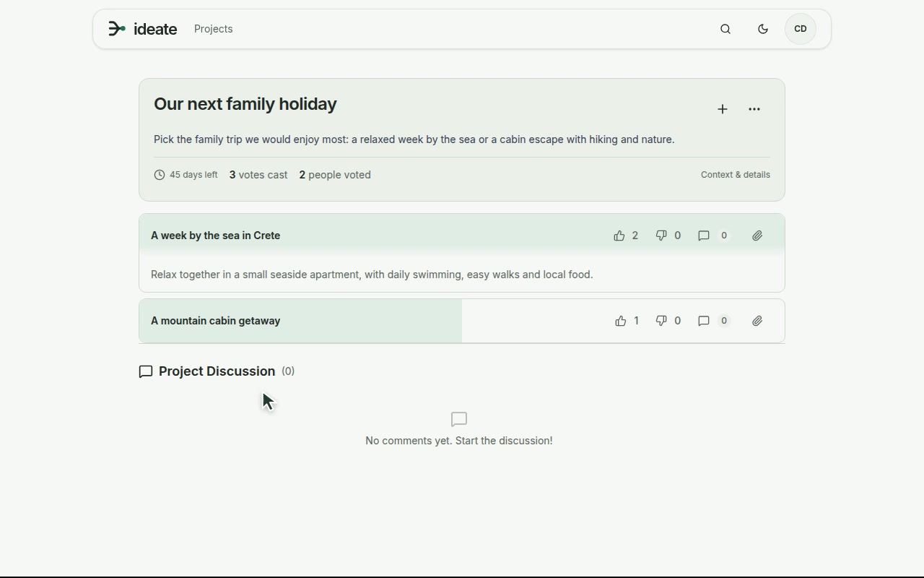The width and height of the screenshot is (924, 578).
Task: Click the ideate logo icon
Action: point(117,29)
